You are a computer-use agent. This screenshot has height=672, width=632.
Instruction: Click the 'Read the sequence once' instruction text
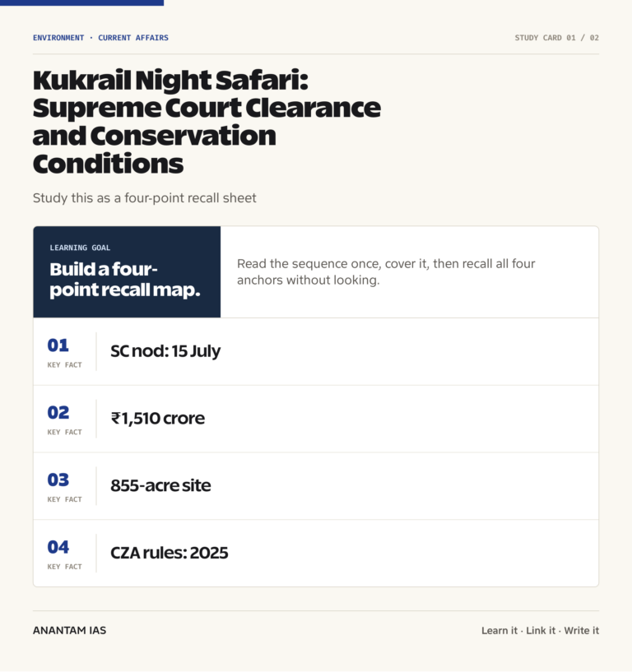[386, 271]
